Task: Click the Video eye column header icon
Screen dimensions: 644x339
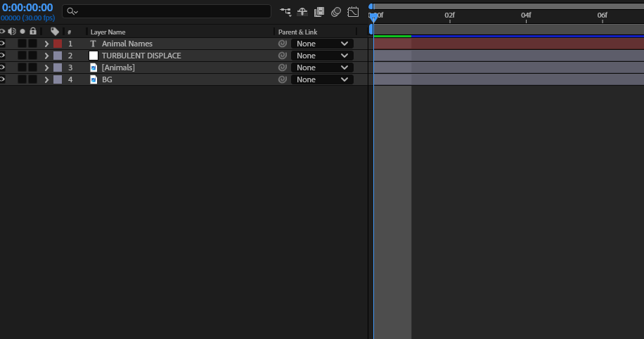Action: 3,32
